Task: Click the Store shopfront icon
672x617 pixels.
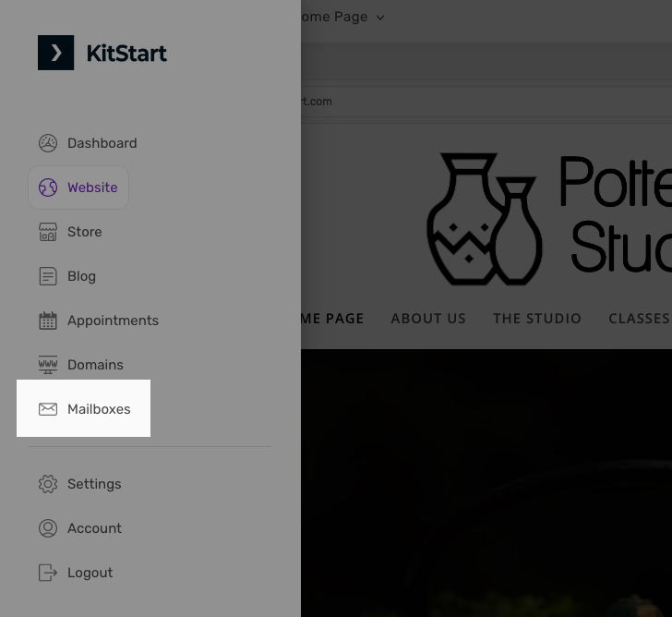Action: pos(48,232)
